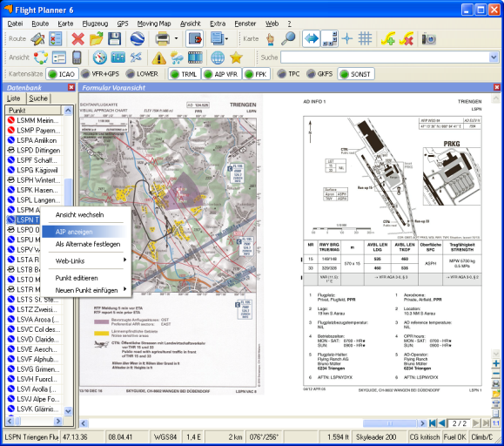Open the printer dropdown arrow

click(x=176, y=39)
